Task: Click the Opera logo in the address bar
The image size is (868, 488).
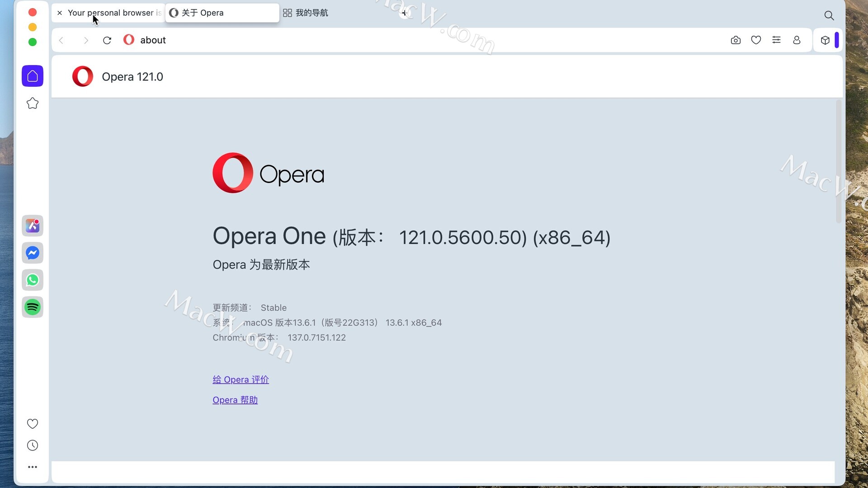Action: coord(129,40)
